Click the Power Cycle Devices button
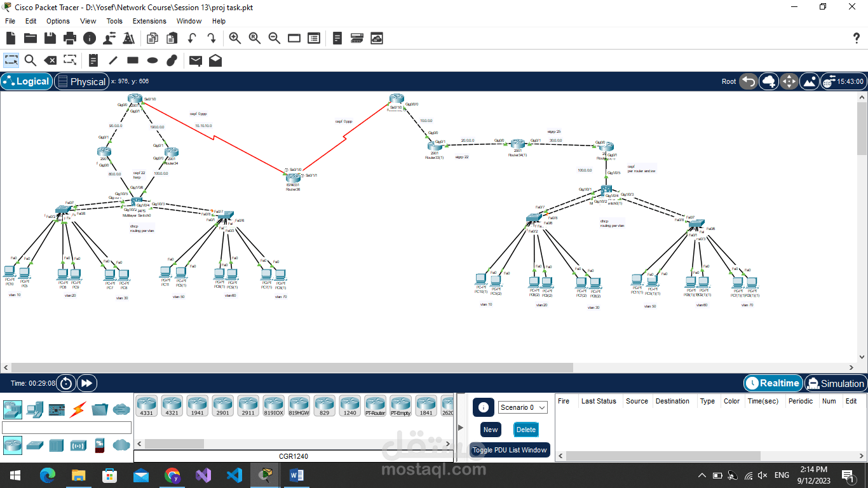The image size is (868, 488). pos(66,383)
